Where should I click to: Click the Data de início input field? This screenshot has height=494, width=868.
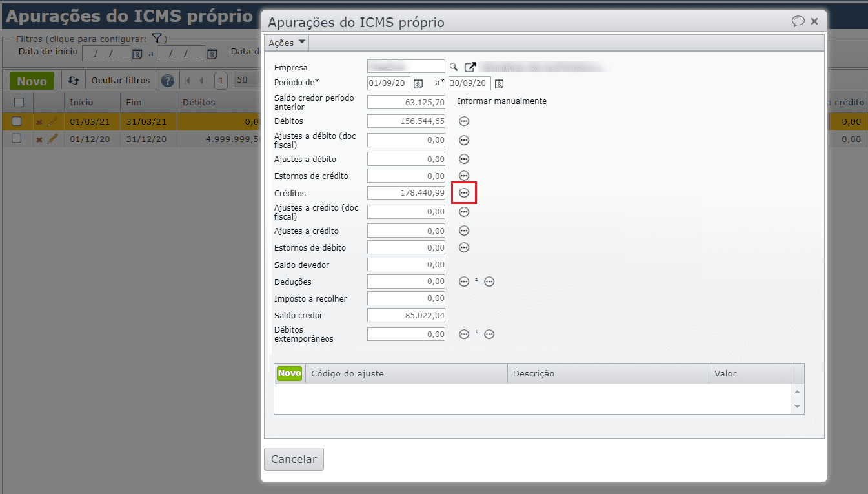[105, 53]
